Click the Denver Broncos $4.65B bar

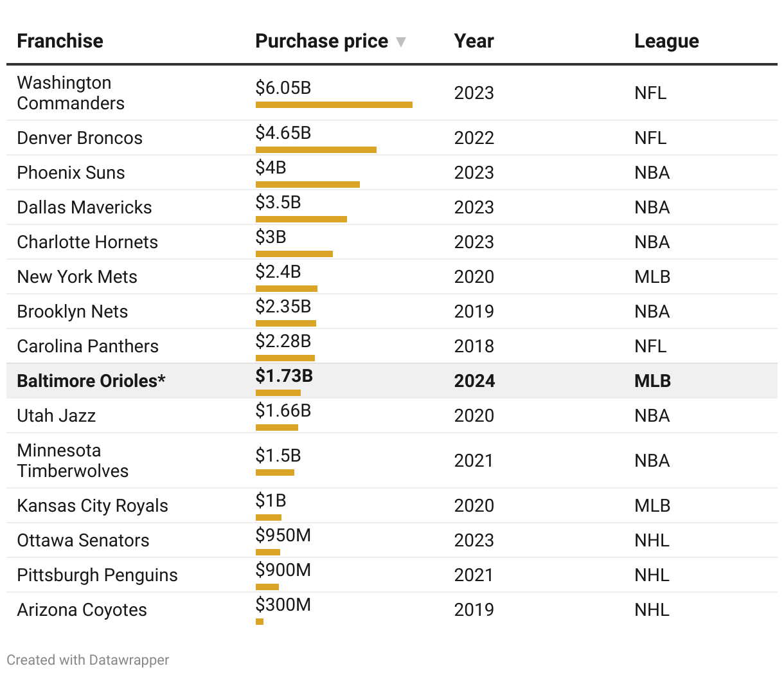tap(316, 150)
